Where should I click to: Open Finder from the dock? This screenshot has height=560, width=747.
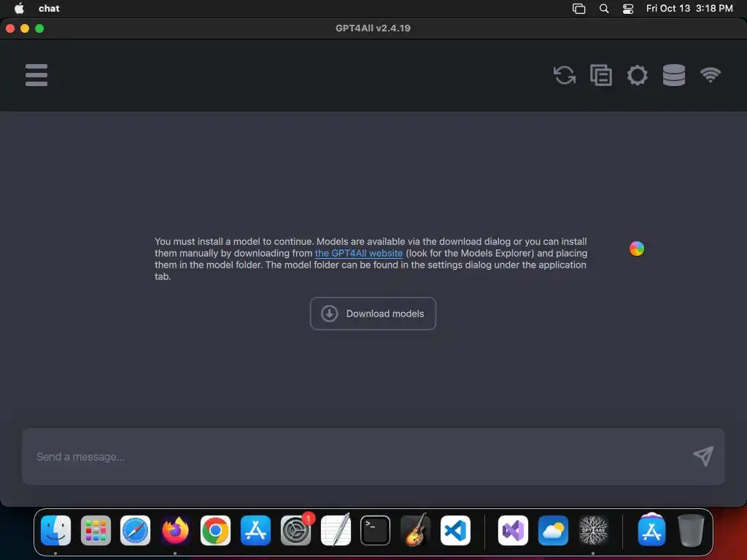[x=55, y=531]
